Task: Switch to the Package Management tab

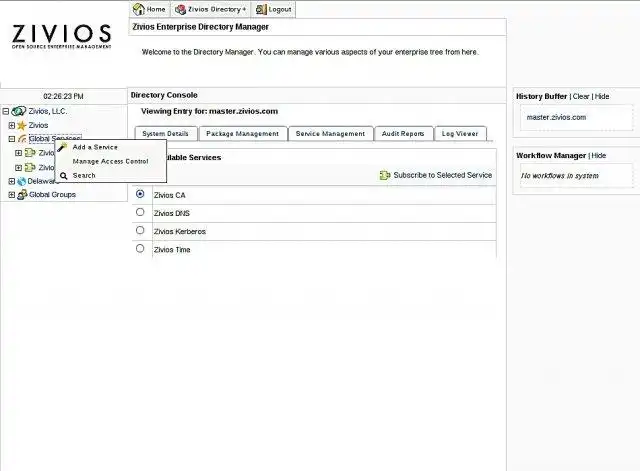Action: pos(242,134)
